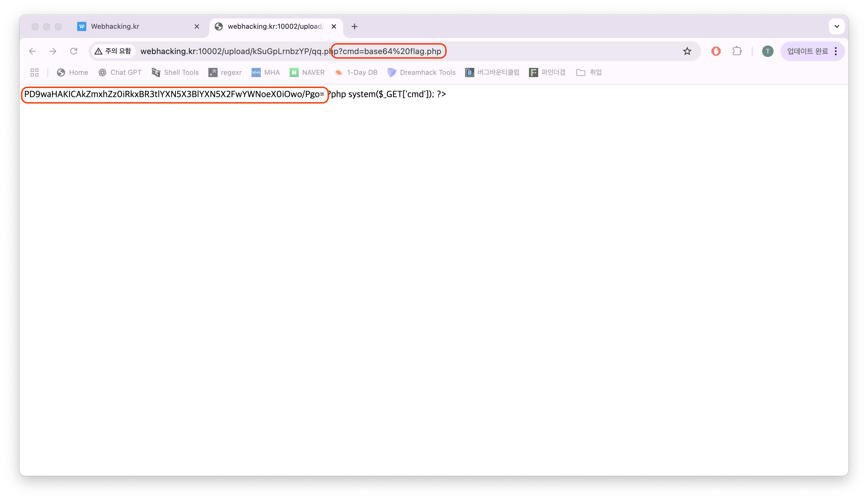Select the webhacking.kr:10002/upload tab
The height and width of the screenshot is (500, 868).
[271, 26]
